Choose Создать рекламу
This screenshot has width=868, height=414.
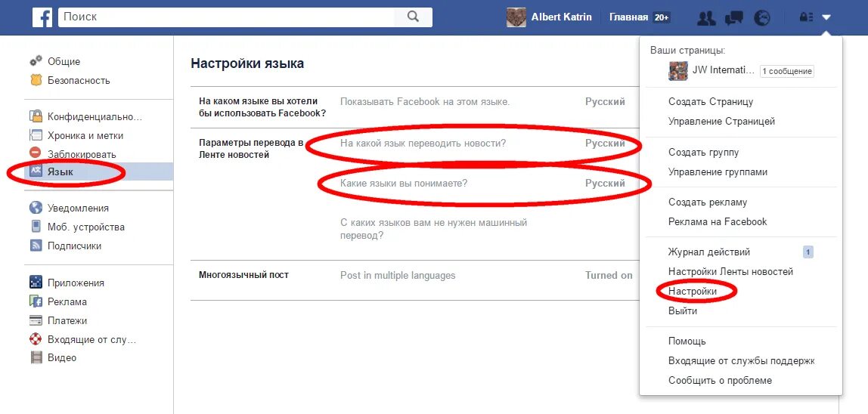coord(708,202)
